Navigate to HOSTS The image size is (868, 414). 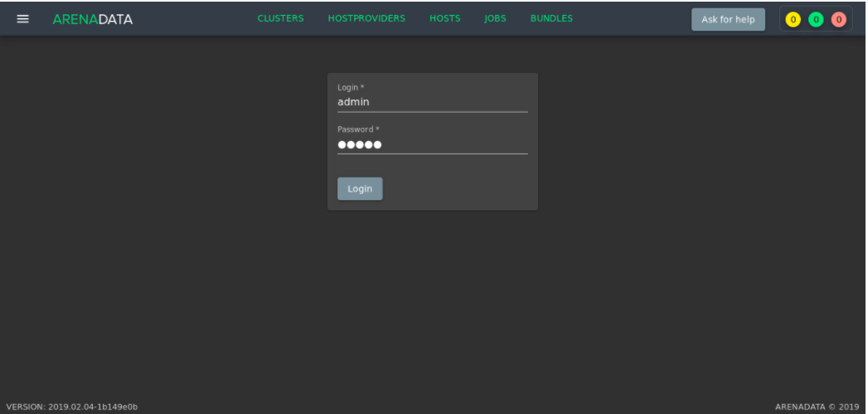click(x=444, y=18)
